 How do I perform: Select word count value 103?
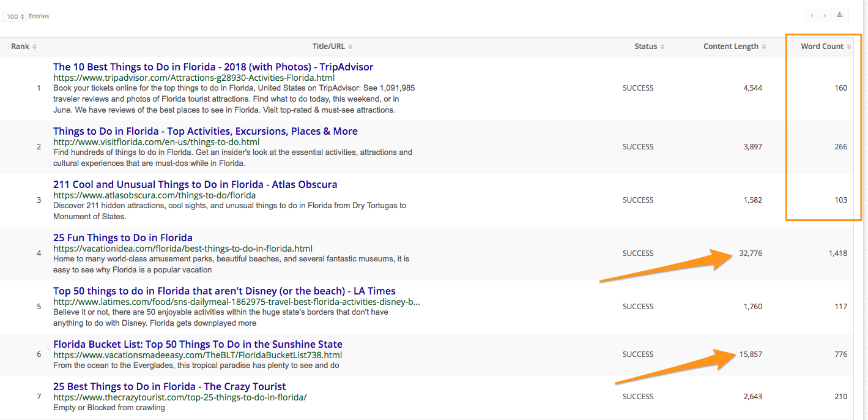tap(841, 200)
